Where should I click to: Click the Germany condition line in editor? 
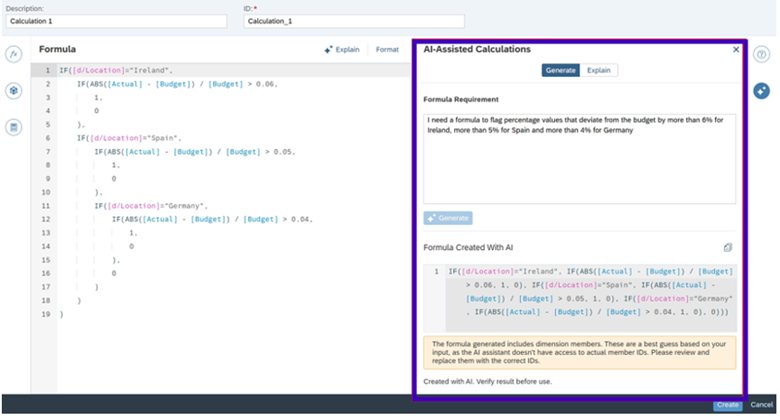(x=150, y=205)
